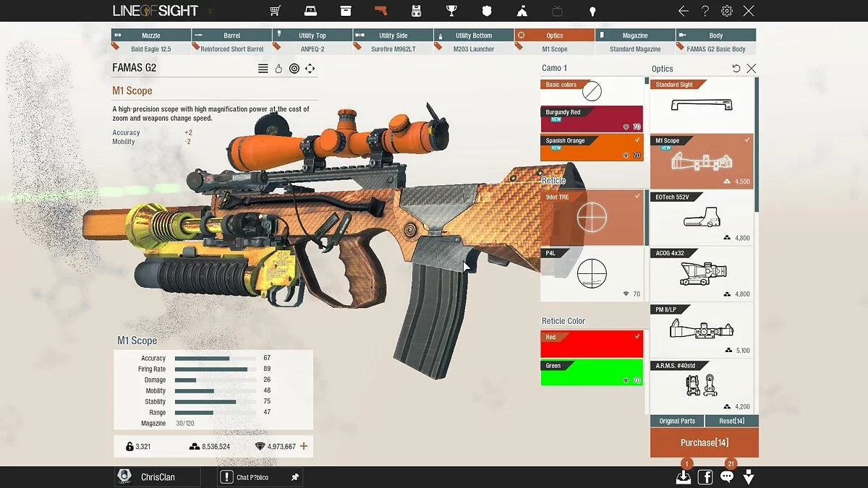
Task: Choose the EOTech 552V optic
Action: 702,218
